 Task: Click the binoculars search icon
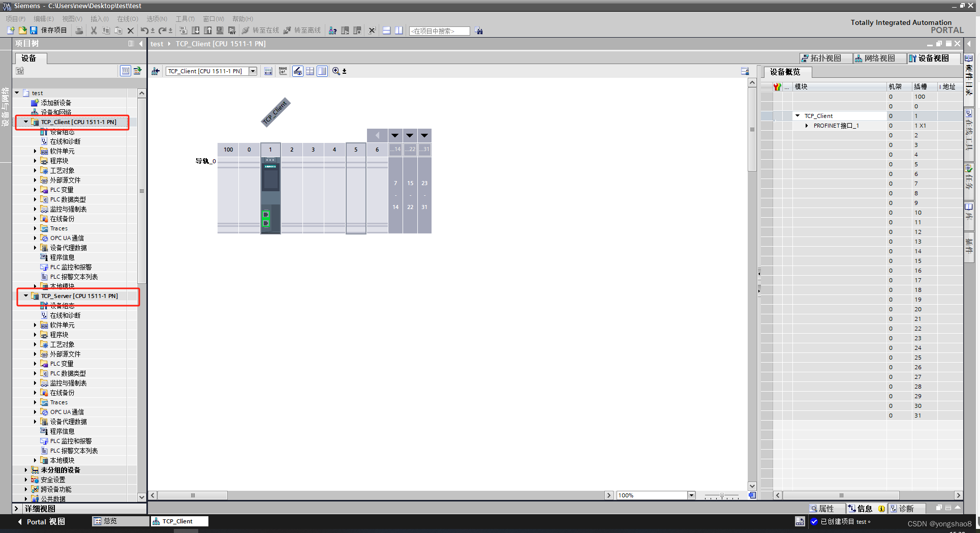[x=479, y=31]
